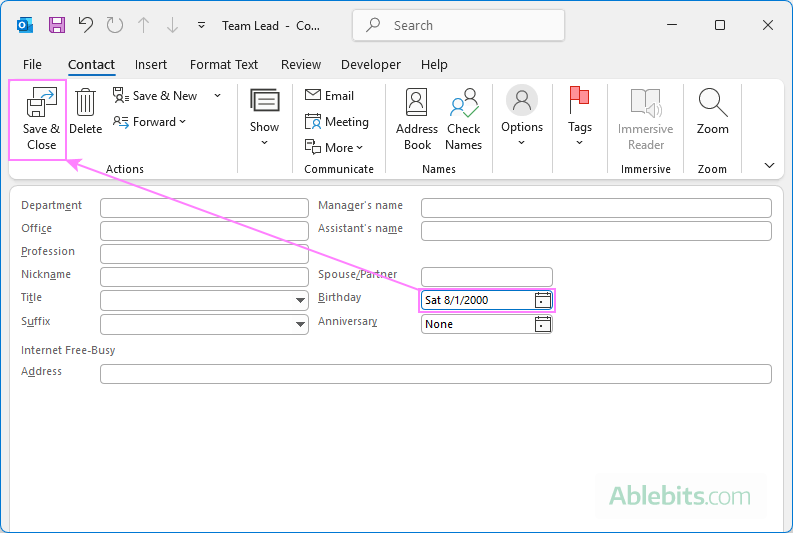
Task: Click the Outlook app icon
Action: tap(25, 25)
